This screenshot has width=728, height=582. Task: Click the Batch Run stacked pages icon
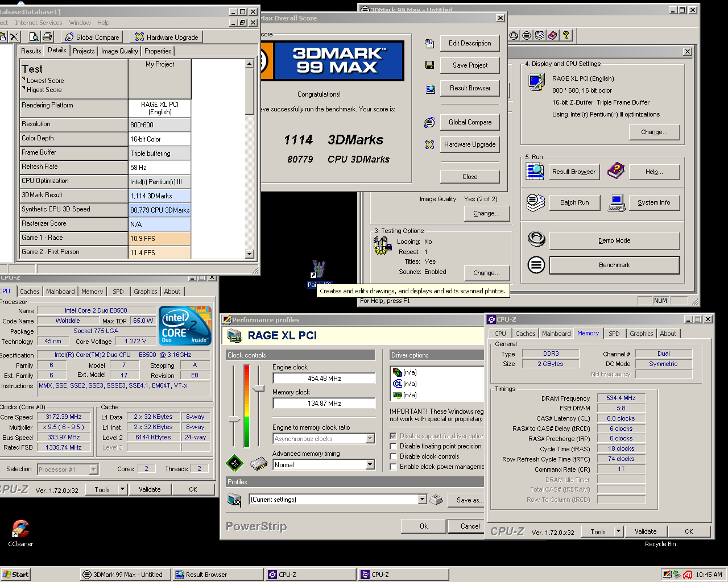coord(535,202)
